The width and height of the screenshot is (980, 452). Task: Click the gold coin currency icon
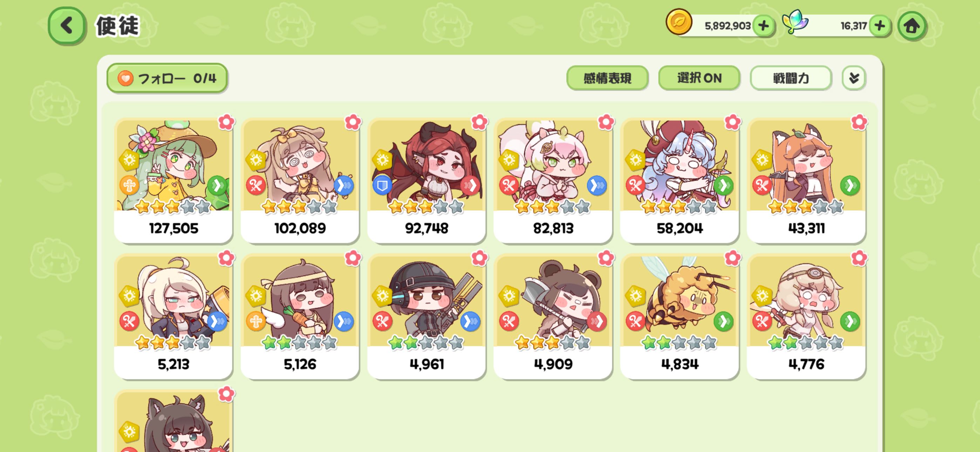click(679, 22)
